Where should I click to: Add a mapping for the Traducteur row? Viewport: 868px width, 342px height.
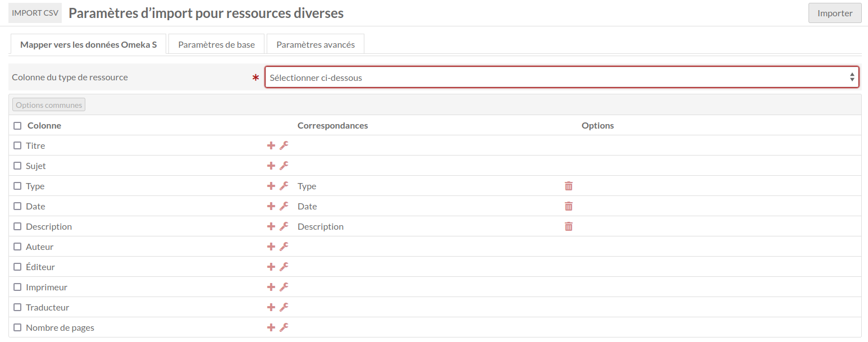coord(271,307)
